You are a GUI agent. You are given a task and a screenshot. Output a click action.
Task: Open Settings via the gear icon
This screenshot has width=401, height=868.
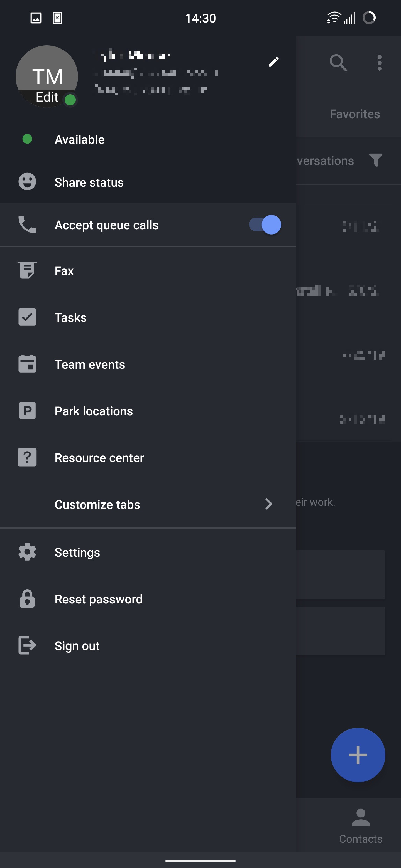click(x=27, y=552)
